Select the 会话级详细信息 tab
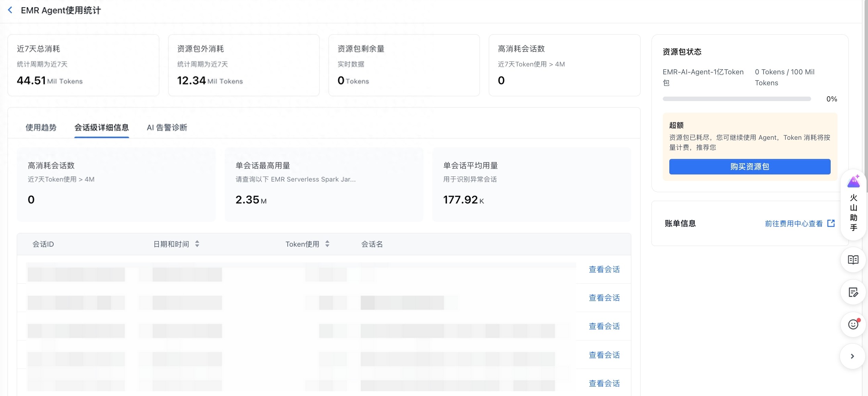 pyautogui.click(x=102, y=127)
